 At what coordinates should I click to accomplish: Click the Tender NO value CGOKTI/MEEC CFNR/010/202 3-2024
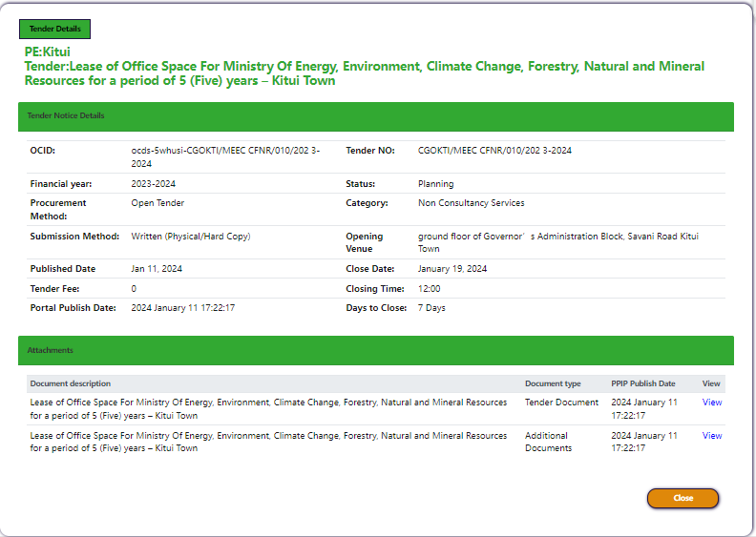(x=494, y=151)
